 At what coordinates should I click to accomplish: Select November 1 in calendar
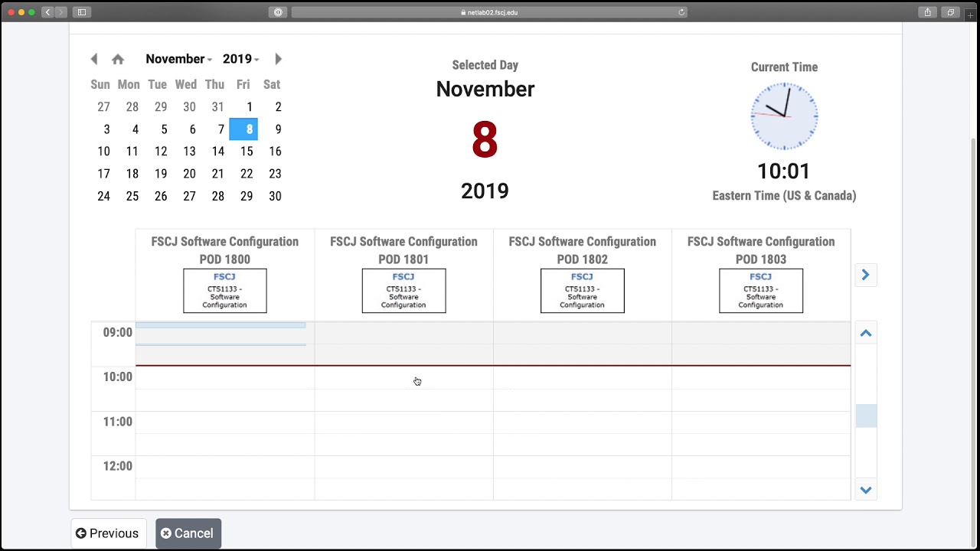[x=249, y=107]
